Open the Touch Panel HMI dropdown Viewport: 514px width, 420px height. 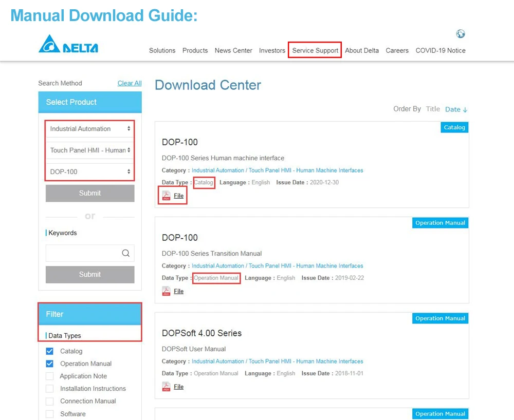[x=90, y=150]
